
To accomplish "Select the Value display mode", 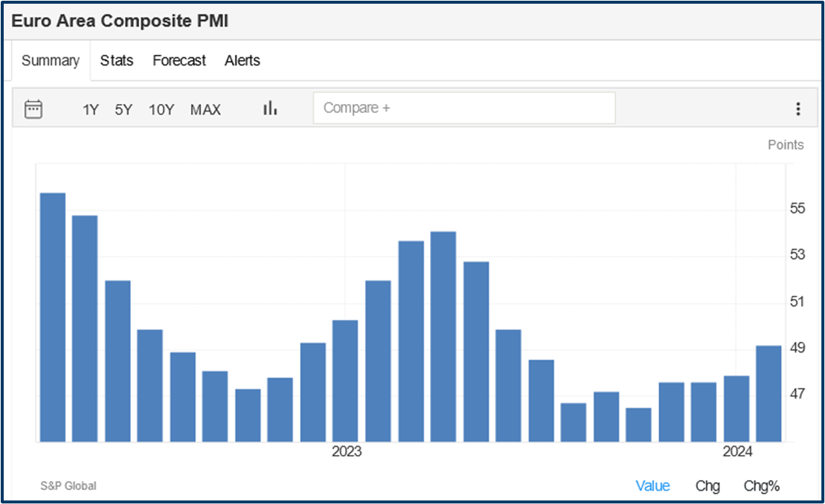I will (652, 486).
